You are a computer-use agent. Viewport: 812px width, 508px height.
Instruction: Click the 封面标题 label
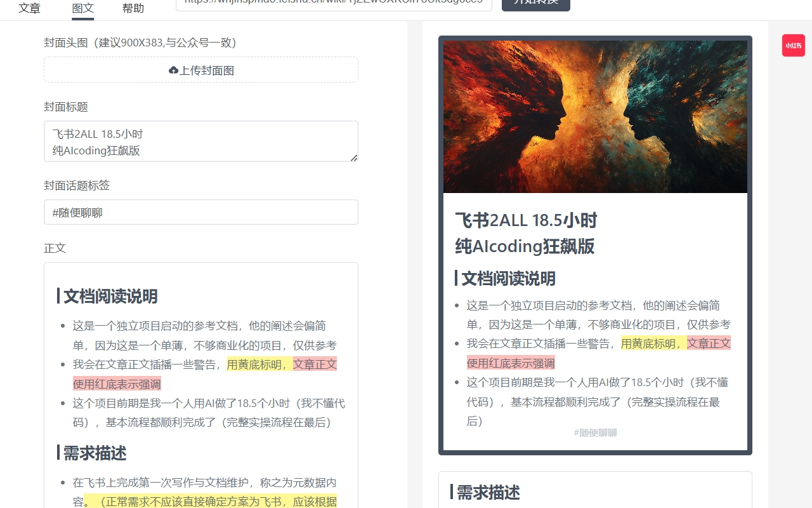tap(66, 107)
